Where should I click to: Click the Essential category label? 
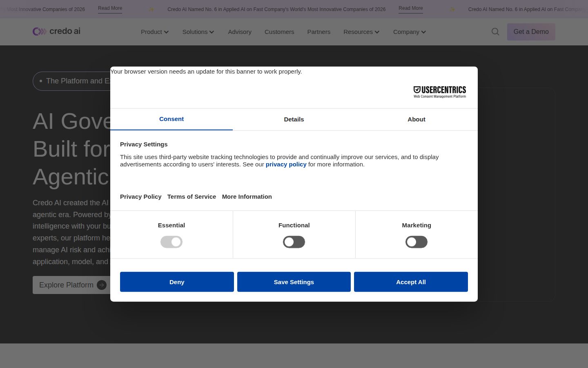coord(171,225)
